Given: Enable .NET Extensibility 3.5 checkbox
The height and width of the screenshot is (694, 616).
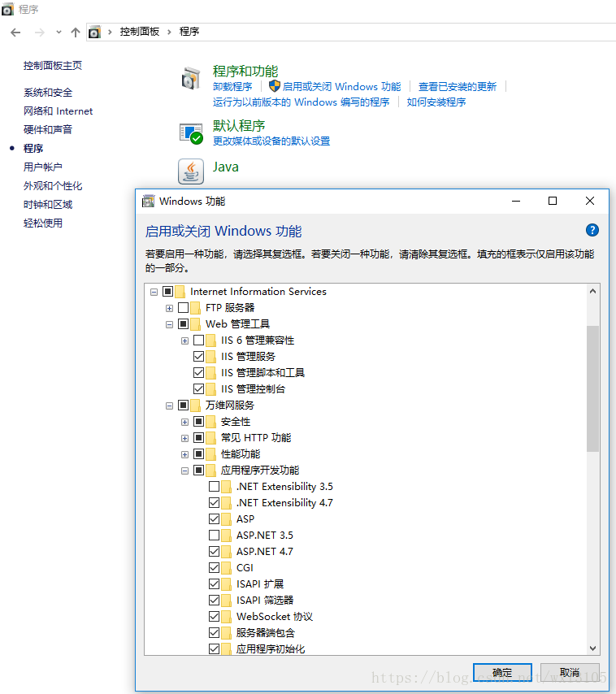Looking at the screenshot, I should [x=215, y=487].
